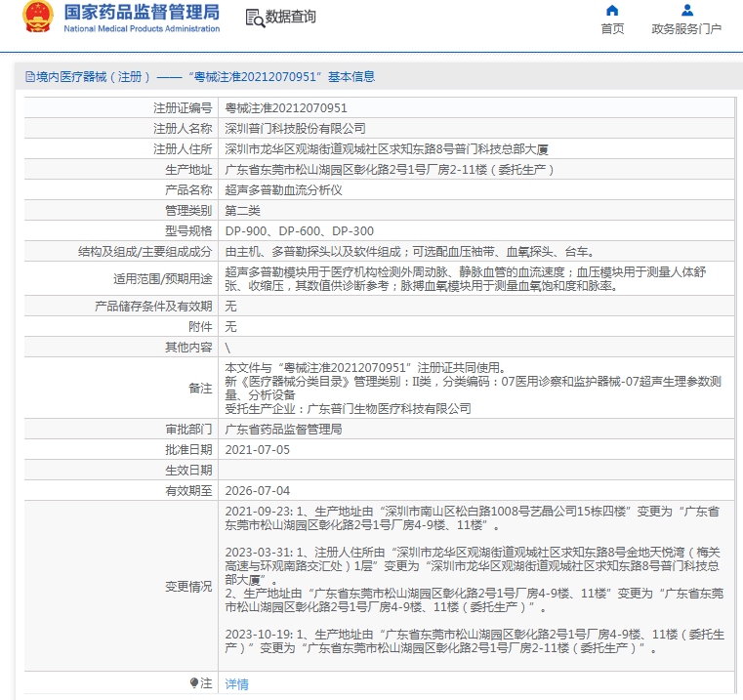The height and width of the screenshot is (700, 743).
Task: Select the 2023-03-31 change record
Action: (475, 580)
